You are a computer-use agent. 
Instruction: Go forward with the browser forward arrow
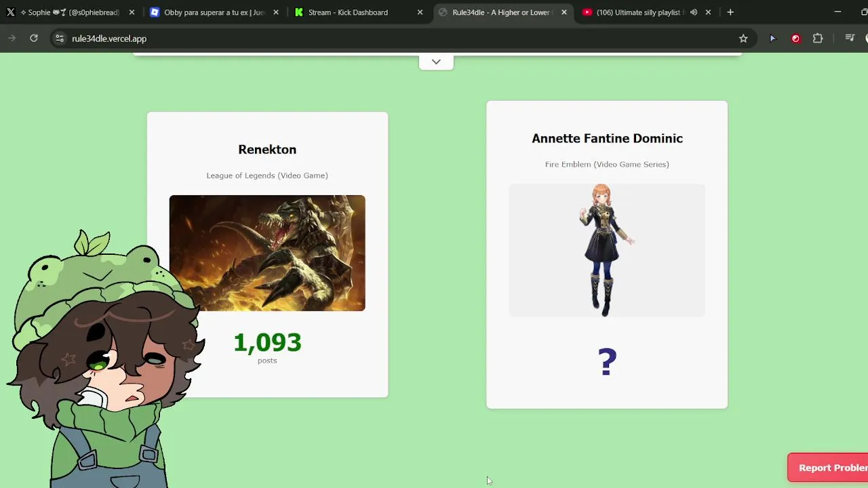[12, 39]
